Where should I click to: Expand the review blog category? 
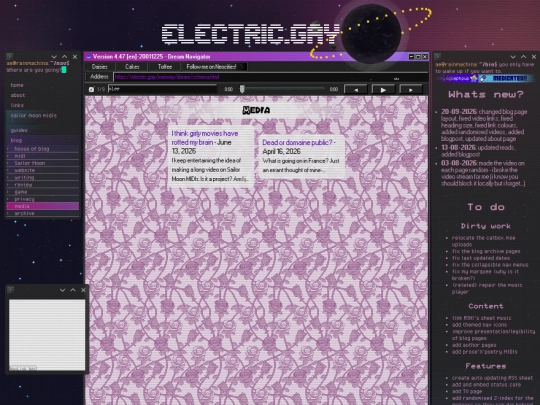point(43,185)
